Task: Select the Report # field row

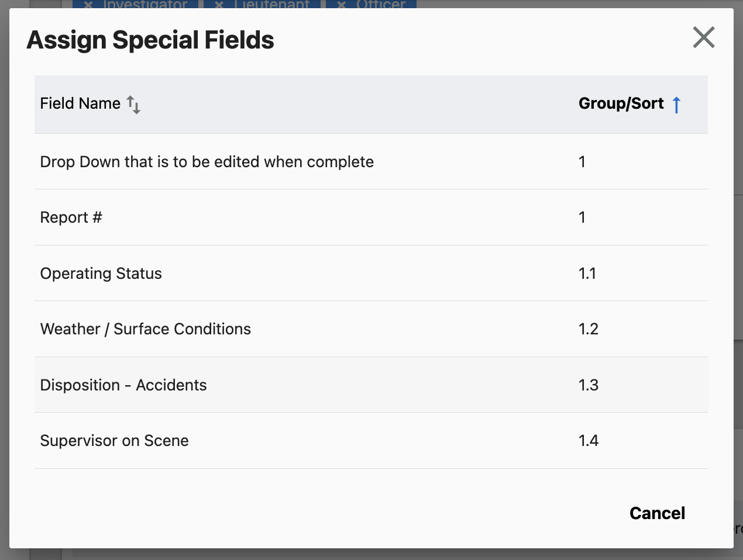Action: click(x=71, y=217)
